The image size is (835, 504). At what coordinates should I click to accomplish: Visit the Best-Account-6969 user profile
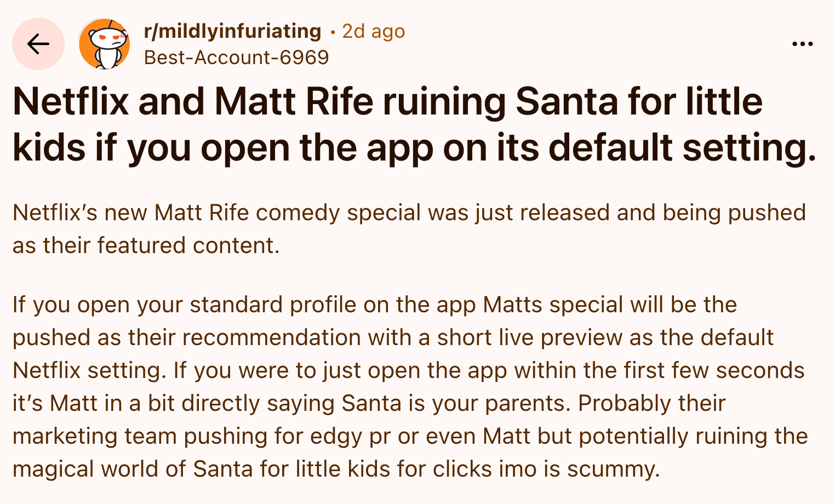tap(236, 58)
